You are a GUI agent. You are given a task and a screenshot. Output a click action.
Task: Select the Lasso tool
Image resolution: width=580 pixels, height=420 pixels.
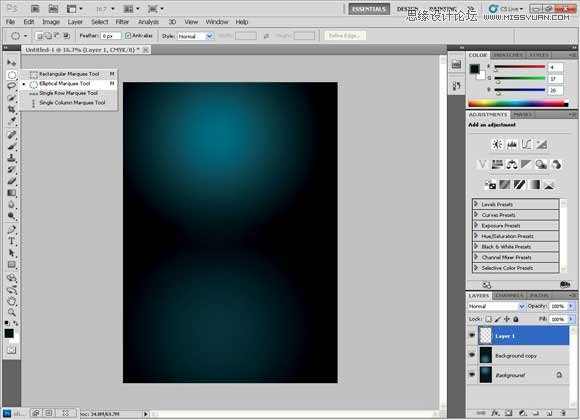pos(11,86)
